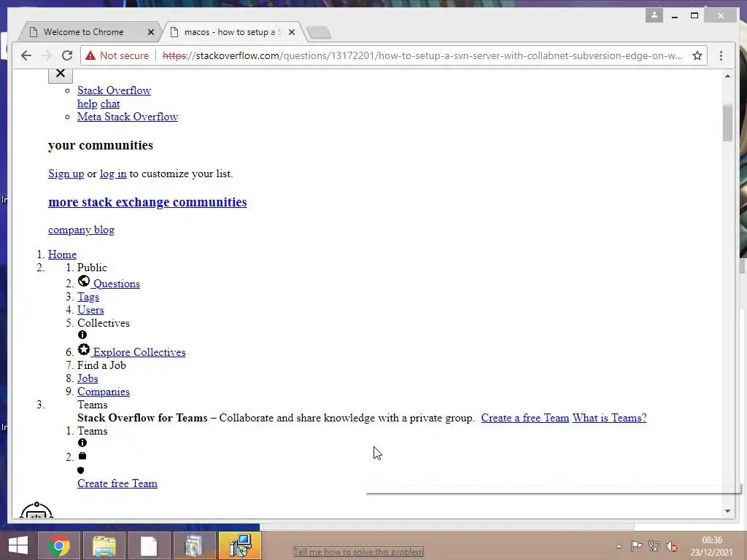The image size is (747, 560).
Task: Open File Explorer from the taskbar
Action: tap(104, 545)
